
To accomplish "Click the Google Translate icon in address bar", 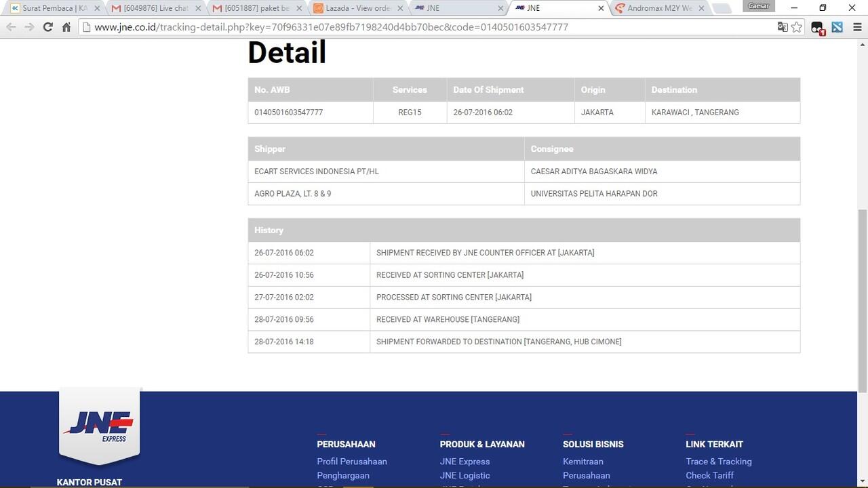I will (783, 27).
